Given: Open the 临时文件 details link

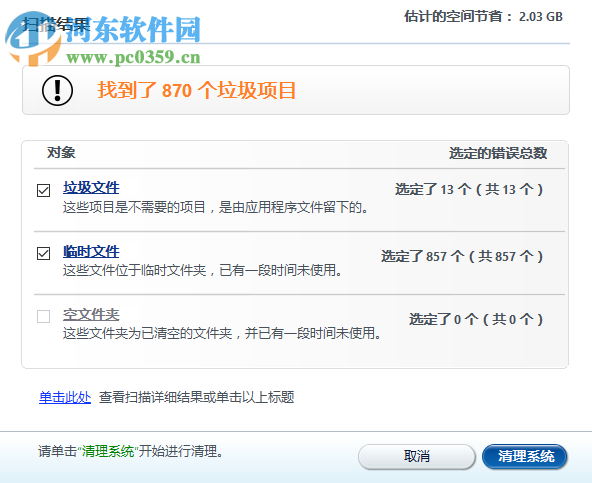Looking at the screenshot, I should click(91, 251).
